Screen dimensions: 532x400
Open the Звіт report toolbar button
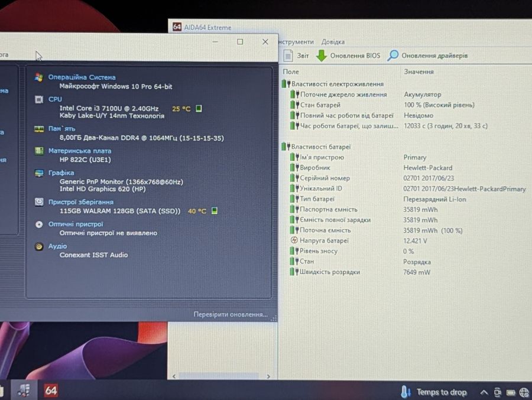[296, 56]
